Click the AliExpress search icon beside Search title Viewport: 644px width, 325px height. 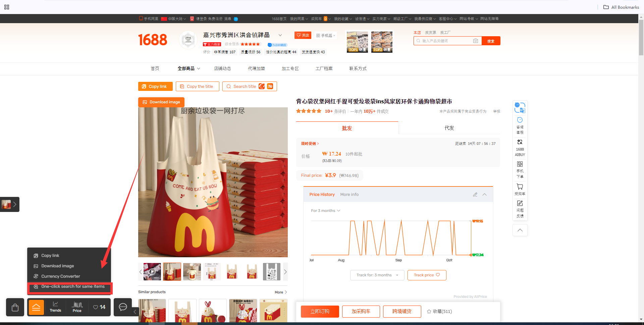pos(262,86)
